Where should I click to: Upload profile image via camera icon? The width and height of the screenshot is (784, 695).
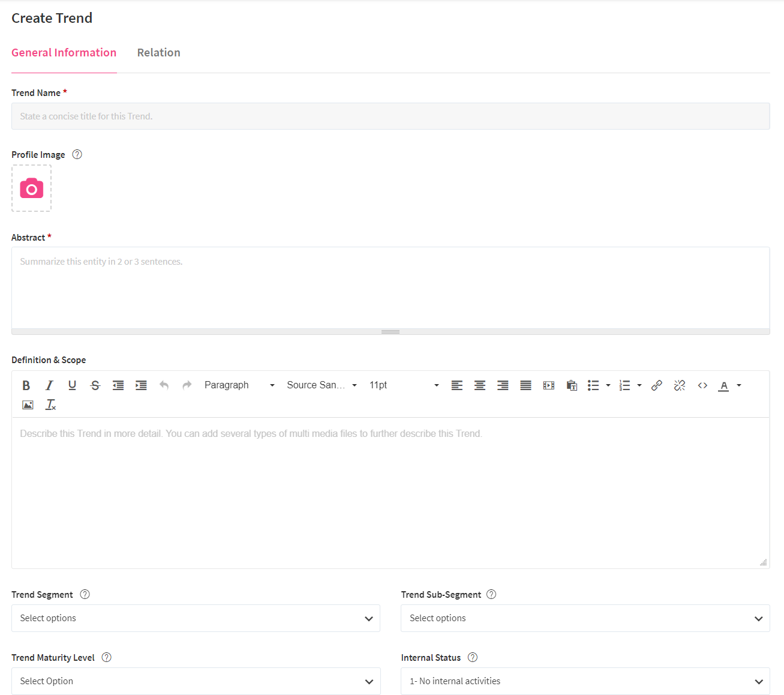point(31,188)
